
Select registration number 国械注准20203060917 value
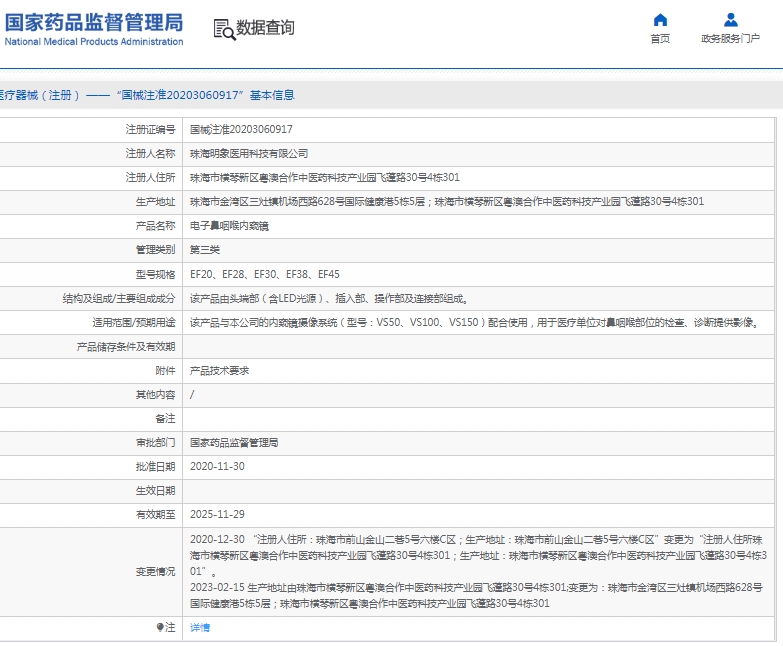241,129
